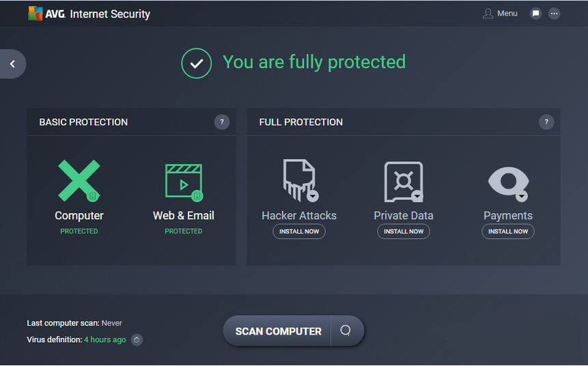
Task: Open scan options magnifier icon
Action: (346, 330)
